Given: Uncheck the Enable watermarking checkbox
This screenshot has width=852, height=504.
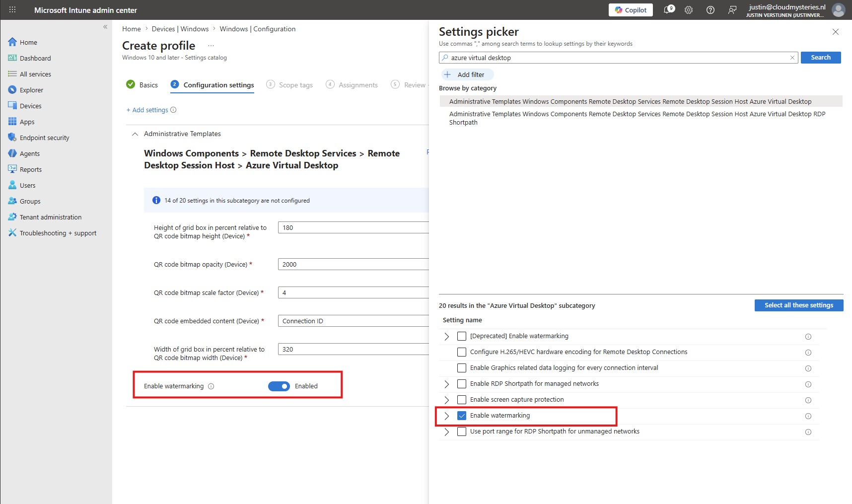Looking at the screenshot, I should (x=462, y=416).
